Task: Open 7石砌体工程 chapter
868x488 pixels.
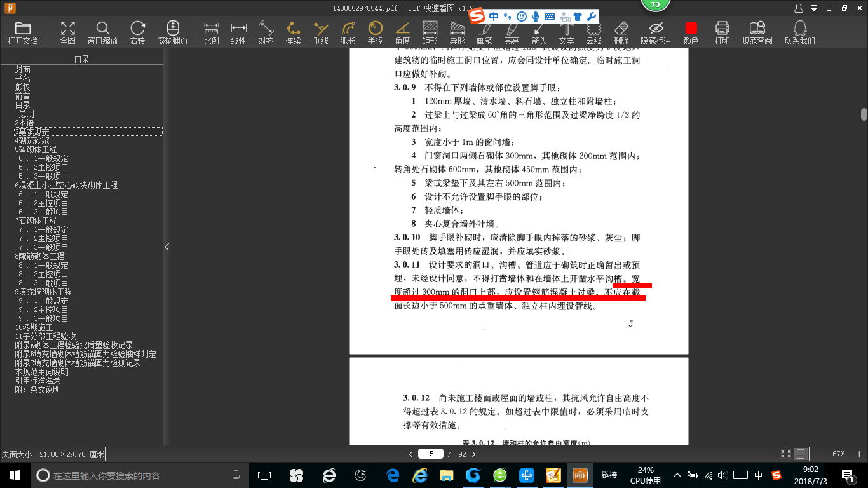Action: [36, 220]
